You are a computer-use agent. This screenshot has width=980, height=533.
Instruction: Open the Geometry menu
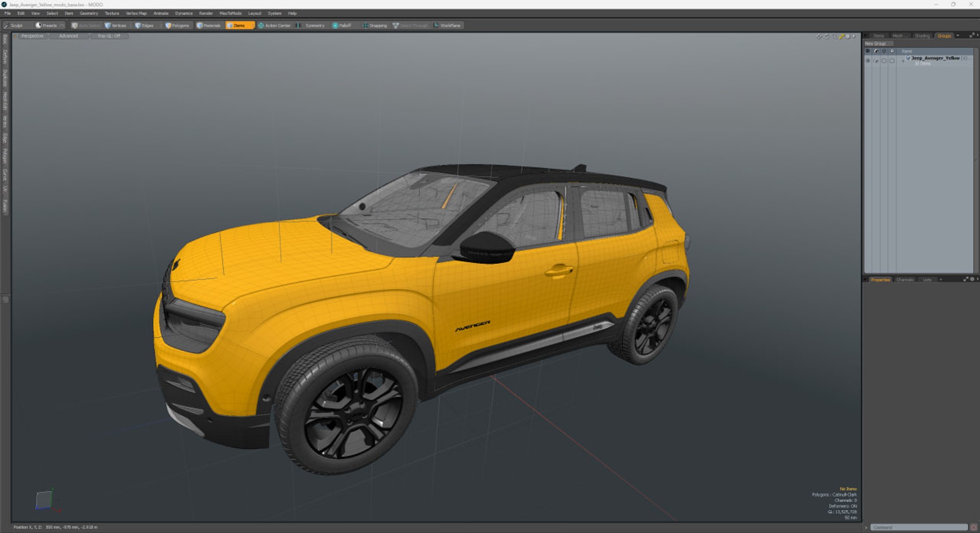point(89,13)
